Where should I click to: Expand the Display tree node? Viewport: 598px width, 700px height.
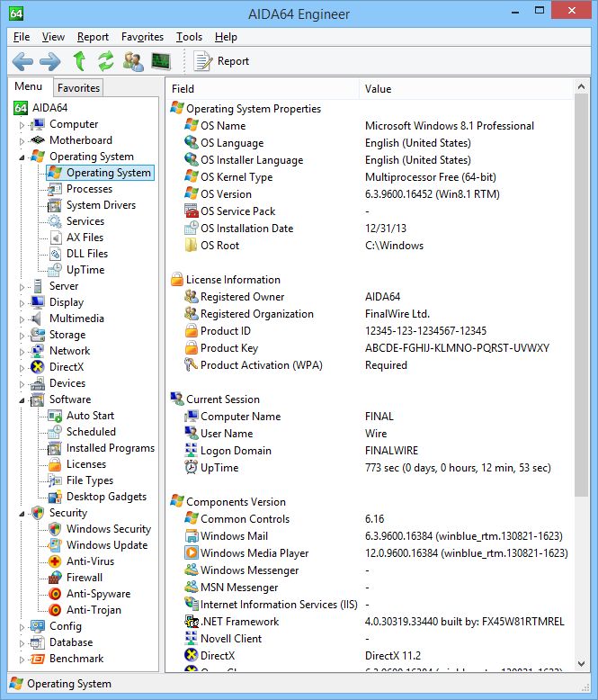click(22, 303)
